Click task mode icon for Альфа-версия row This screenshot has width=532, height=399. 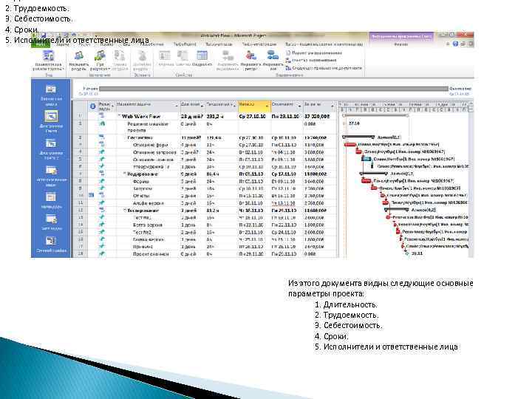pyautogui.click(x=102, y=203)
